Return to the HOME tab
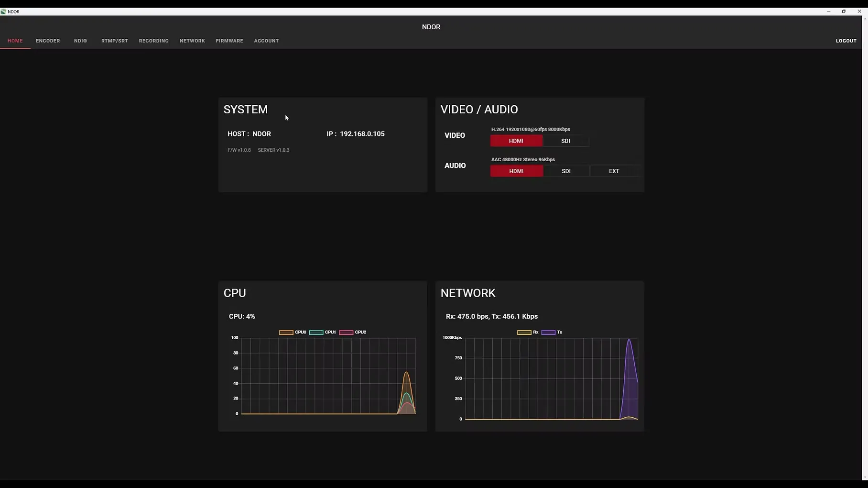The image size is (868, 488). (15, 41)
